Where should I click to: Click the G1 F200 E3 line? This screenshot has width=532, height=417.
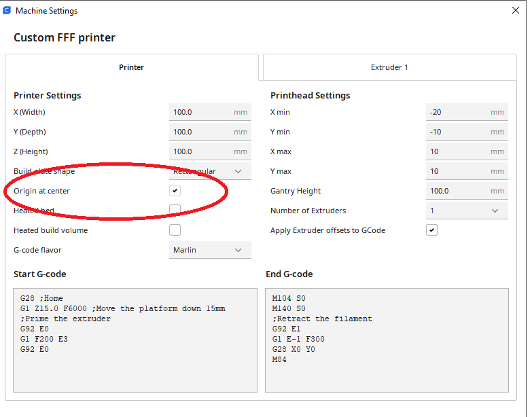[43, 339]
